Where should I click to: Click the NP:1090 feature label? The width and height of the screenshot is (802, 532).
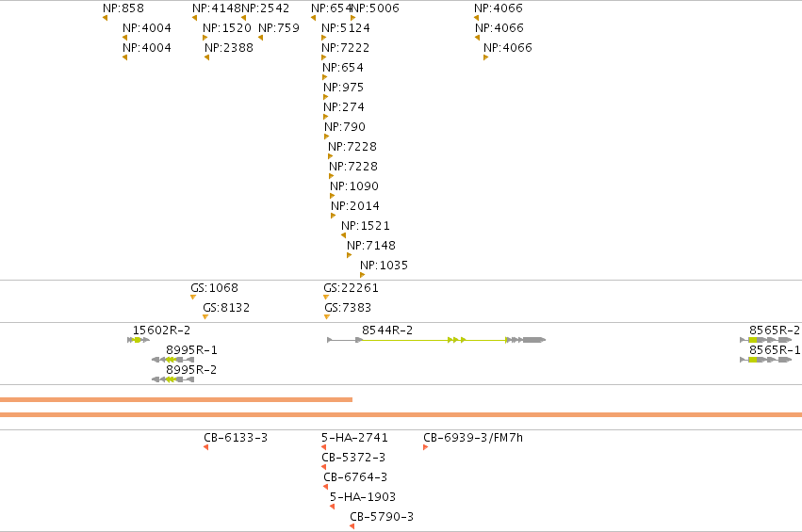click(x=354, y=186)
